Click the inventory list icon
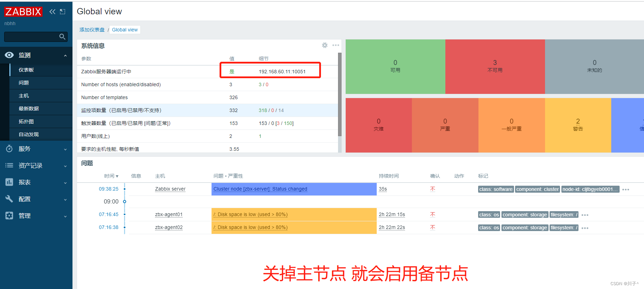 click(x=9, y=165)
